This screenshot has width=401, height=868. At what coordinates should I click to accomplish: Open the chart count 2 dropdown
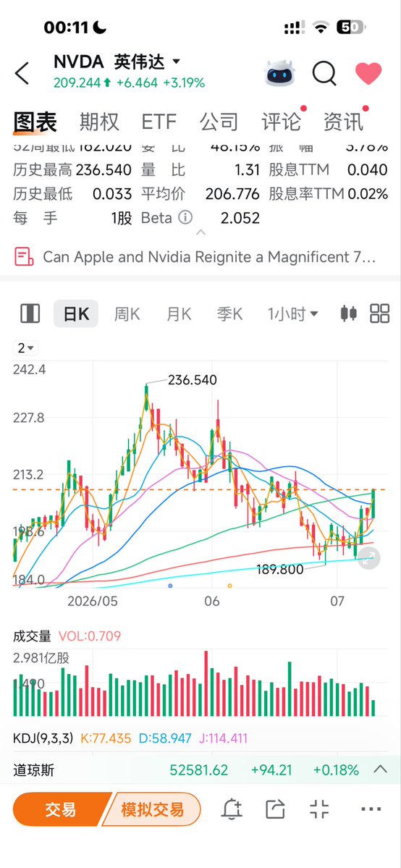[x=25, y=348]
